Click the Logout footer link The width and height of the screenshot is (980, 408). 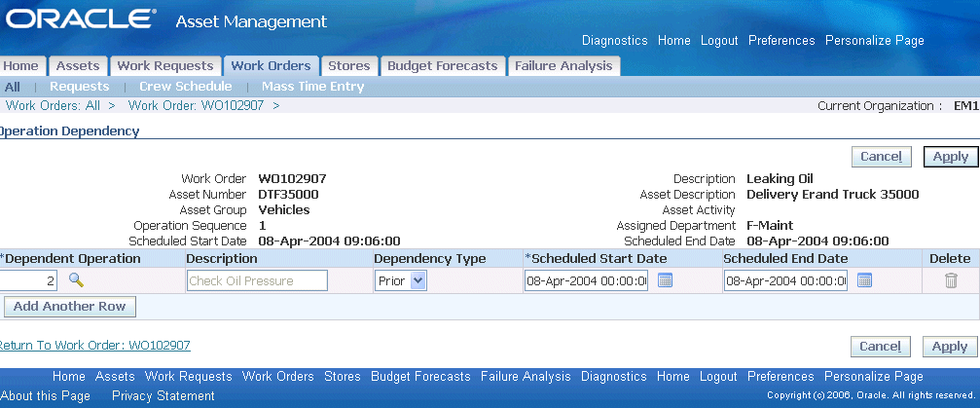pyautogui.click(x=719, y=377)
